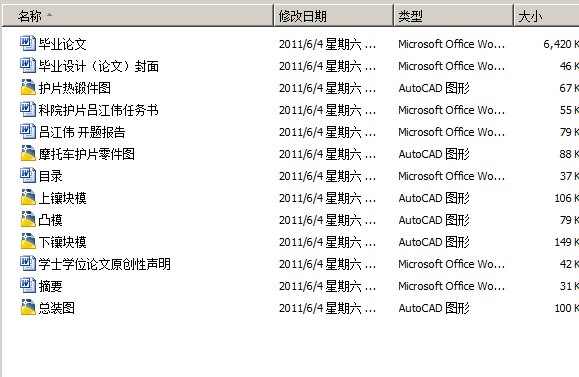Select the file 学士学位论文原创性声明
Viewport: 579px width, 377px height.
(105, 264)
